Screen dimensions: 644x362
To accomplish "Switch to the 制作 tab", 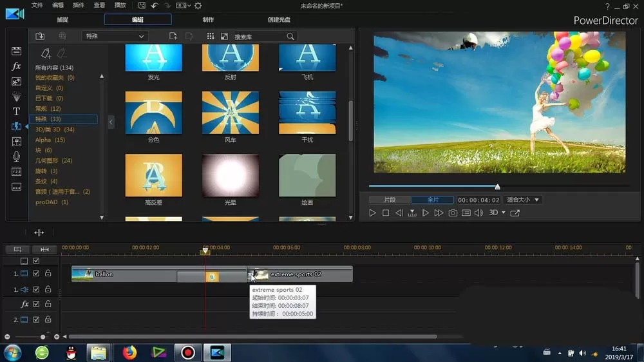I will pos(208,19).
